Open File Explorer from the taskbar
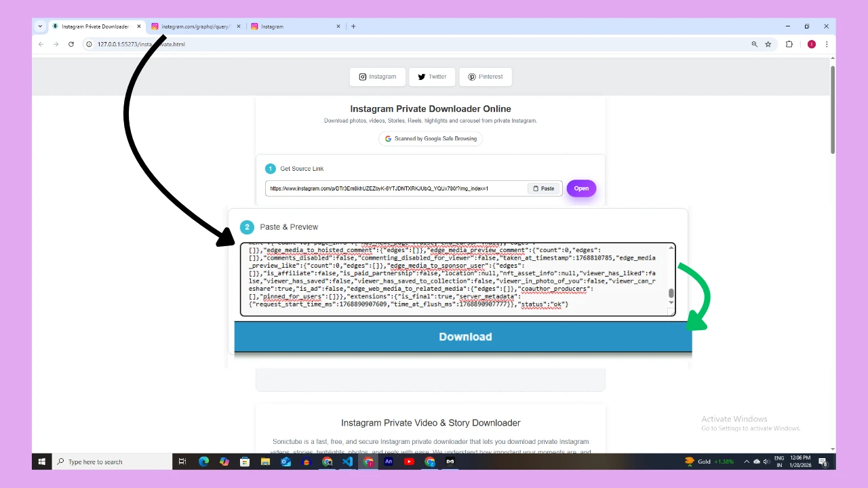868x488 pixels. (265, 462)
